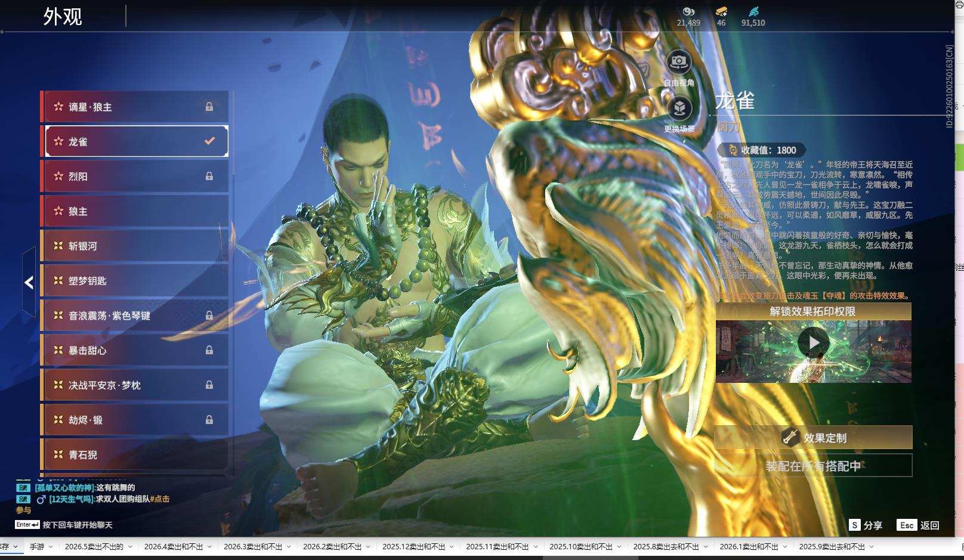Click the coin icon next to 收藏值

point(733,150)
